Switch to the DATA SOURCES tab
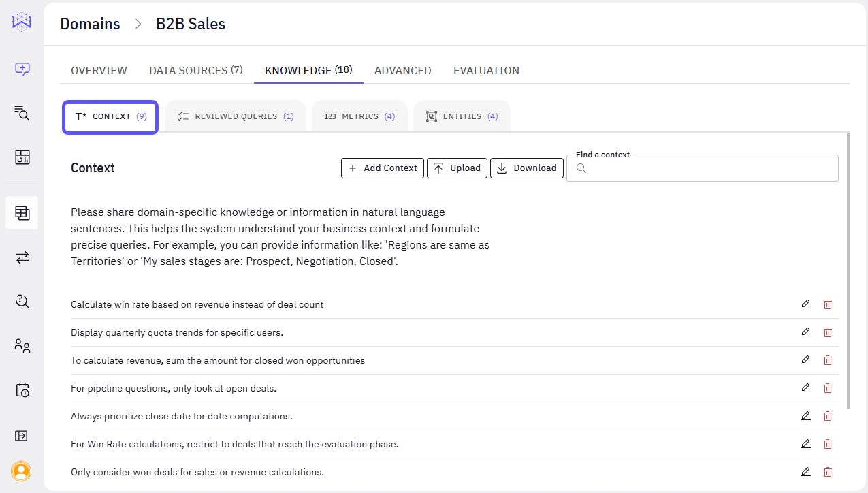The width and height of the screenshot is (868, 493). [x=195, y=70]
